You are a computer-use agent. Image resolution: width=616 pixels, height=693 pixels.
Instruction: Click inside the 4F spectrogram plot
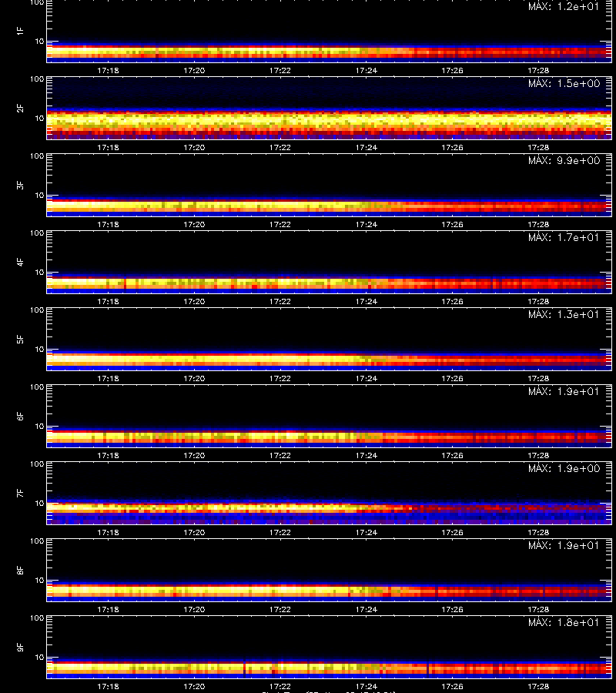tap(330, 262)
